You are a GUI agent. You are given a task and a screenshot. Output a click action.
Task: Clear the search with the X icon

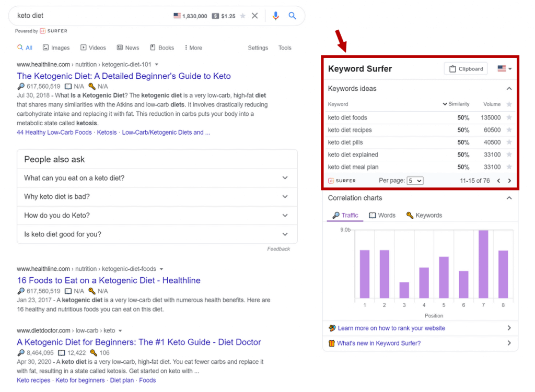pyautogui.click(x=254, y=16)
